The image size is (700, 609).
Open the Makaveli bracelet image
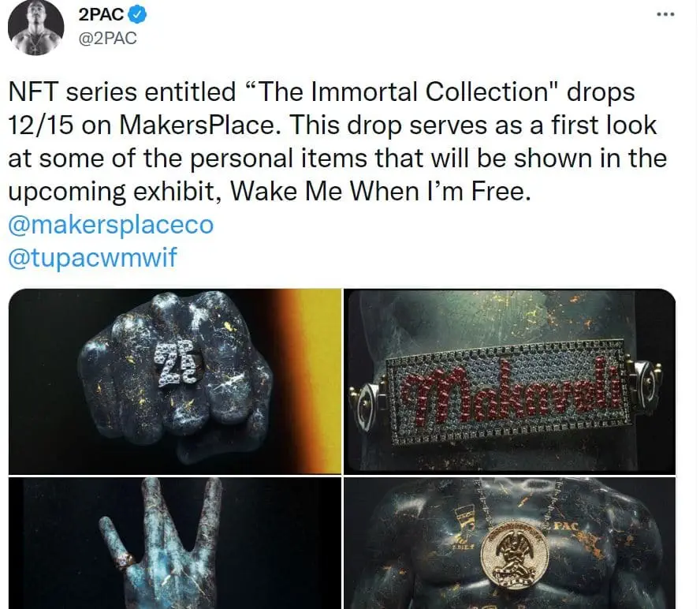[510, 381]
